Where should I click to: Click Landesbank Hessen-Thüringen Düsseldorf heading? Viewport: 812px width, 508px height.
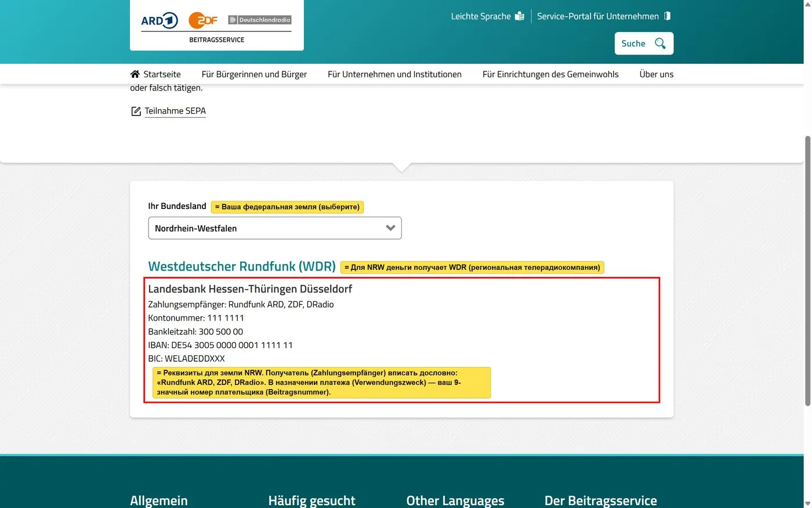[250, 289]
